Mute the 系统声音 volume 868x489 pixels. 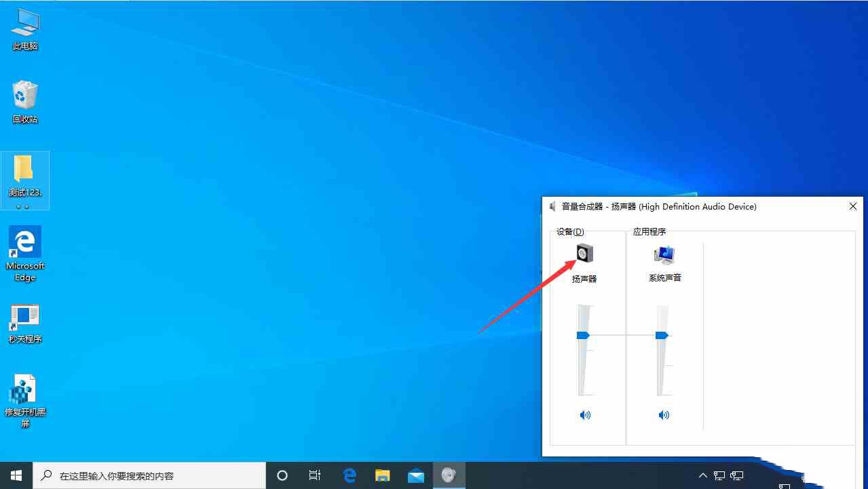pos(664,415)
